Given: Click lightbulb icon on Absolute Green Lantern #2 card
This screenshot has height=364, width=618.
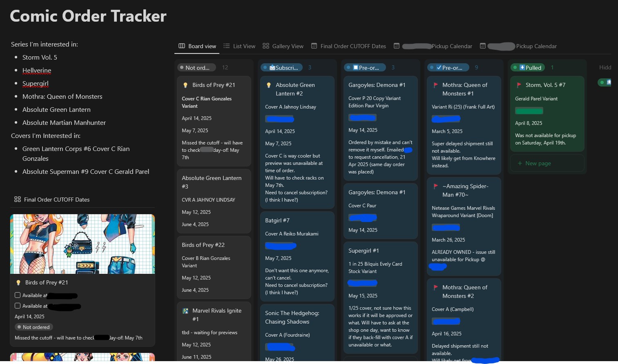Looking at the screenshot, I should point(268,85).
